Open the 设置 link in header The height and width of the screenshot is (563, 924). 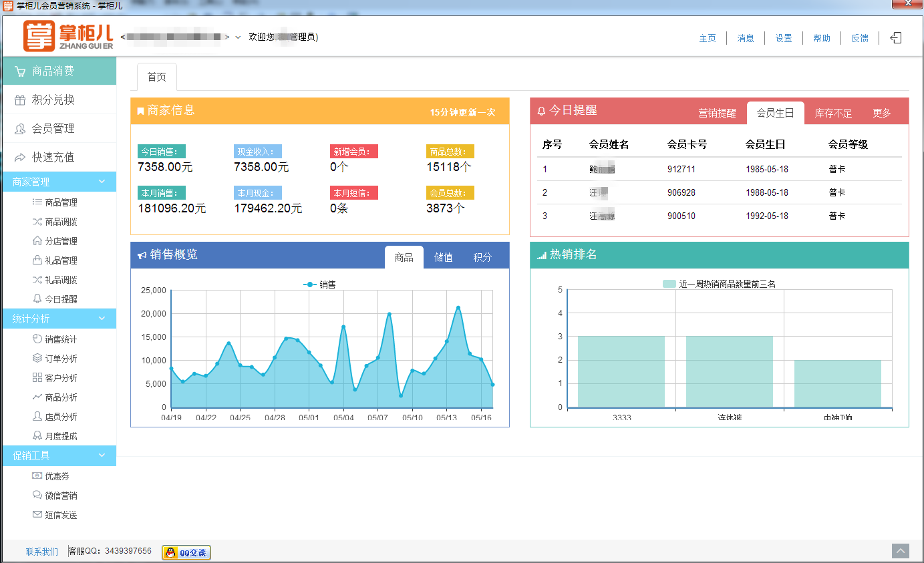[x=784, y=38]
